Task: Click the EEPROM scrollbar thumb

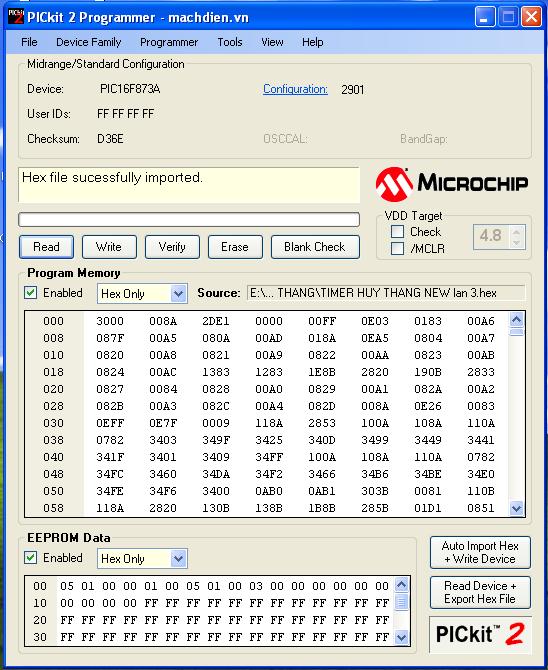Action: pos(401,602)
